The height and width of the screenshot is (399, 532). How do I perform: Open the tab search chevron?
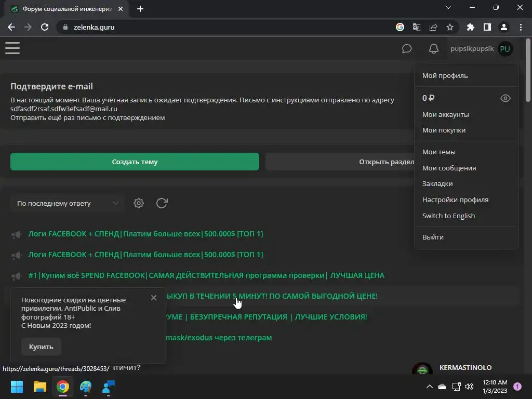tap(448, 7)
